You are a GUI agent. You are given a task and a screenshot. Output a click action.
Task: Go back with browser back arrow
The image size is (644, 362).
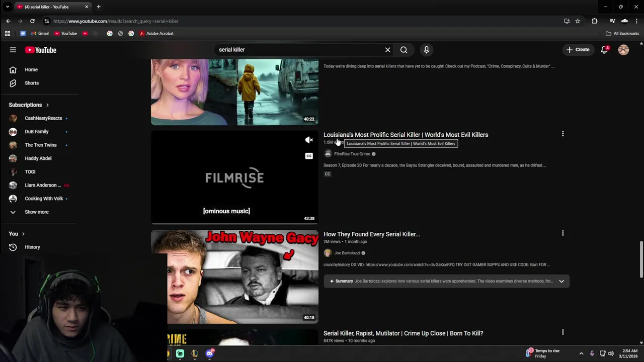tap(8, 21)
